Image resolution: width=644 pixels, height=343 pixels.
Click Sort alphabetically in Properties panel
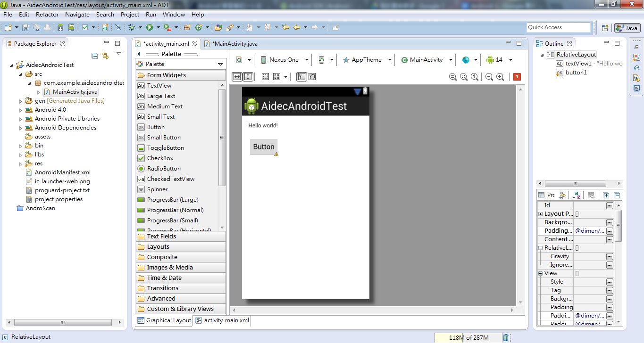[577, 195]
